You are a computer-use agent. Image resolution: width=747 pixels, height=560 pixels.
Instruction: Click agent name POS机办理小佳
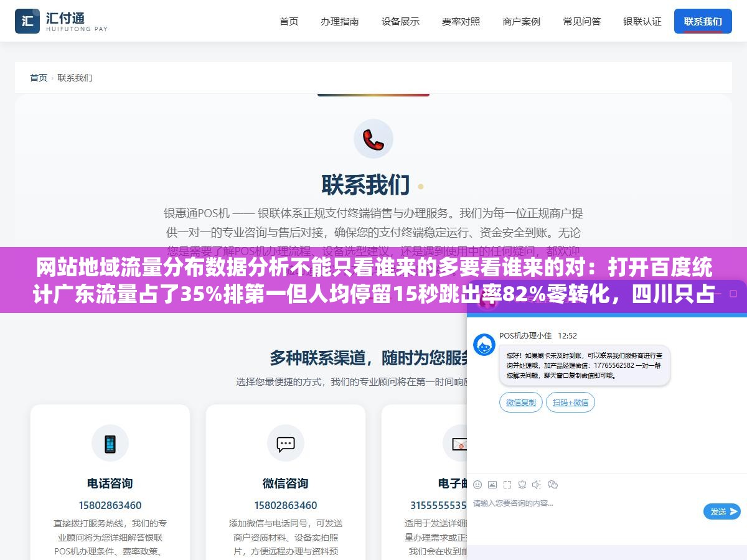[x=525, y=335]
